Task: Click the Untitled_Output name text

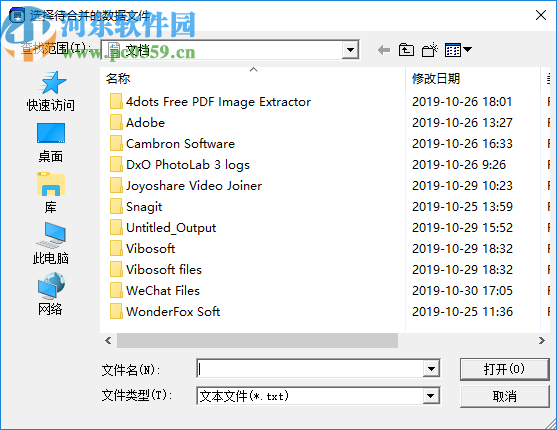Action: pyautogui.click(x=171, y=228)
